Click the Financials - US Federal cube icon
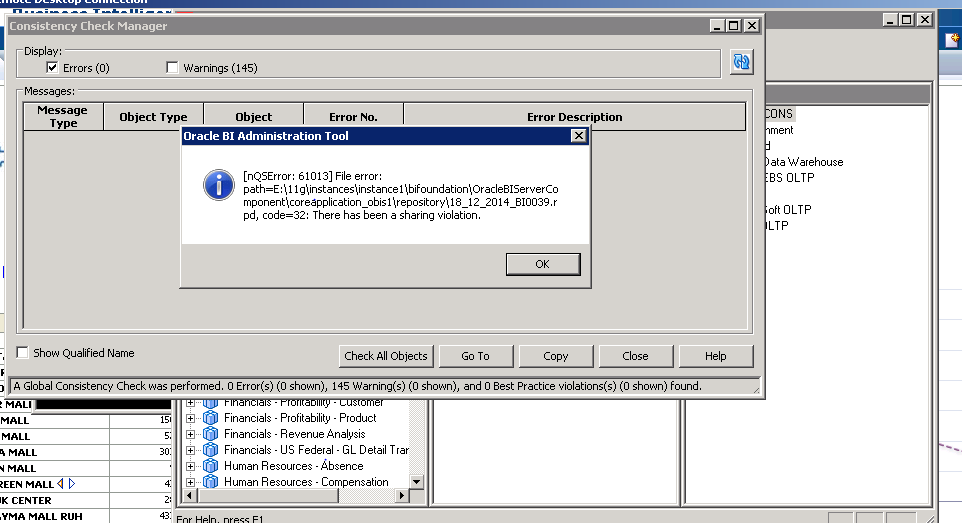Screen dimensions: 962x523 click(210, 450)
